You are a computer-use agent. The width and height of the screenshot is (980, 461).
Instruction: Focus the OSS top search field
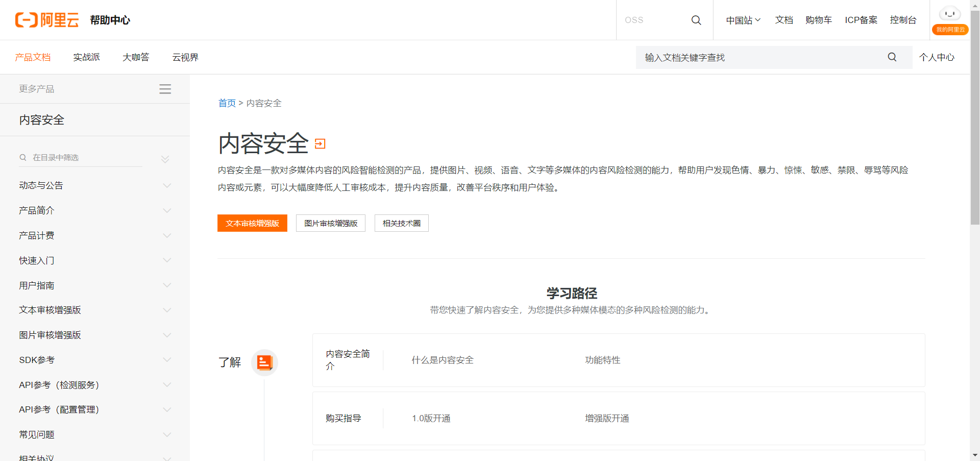tap(653, 20)
